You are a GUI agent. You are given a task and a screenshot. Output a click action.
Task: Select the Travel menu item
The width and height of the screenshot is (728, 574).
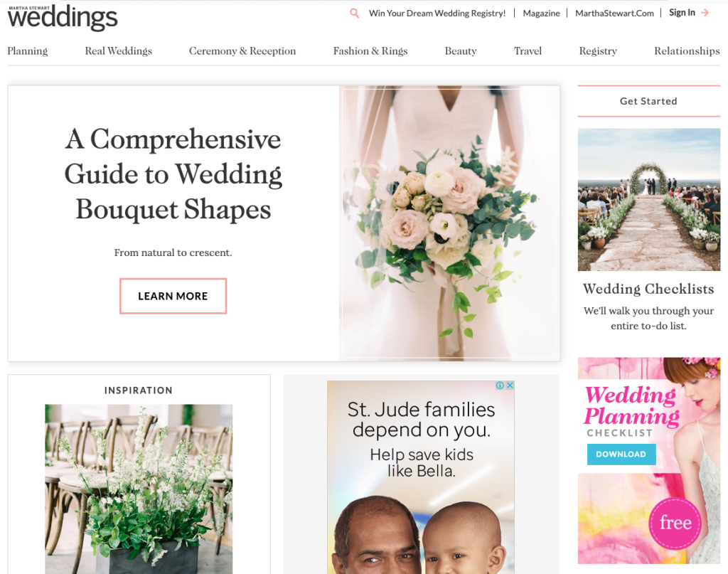(x=528, y=51)
